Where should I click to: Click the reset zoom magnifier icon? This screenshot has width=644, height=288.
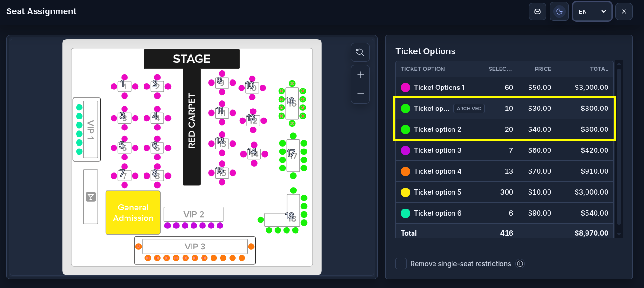click(x=360, y=52)
